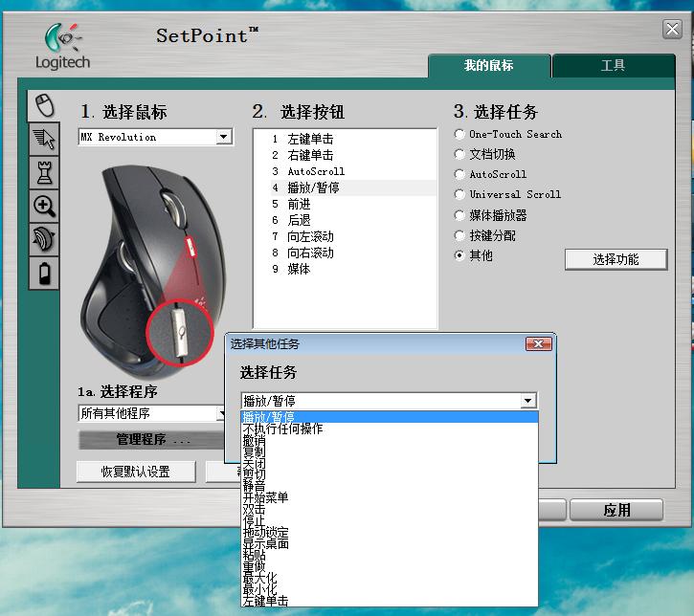Viewport: 694px width, 616px height.
Task: Choose 左键单击 in the dropdown list
Action: [x=390, y=601]
